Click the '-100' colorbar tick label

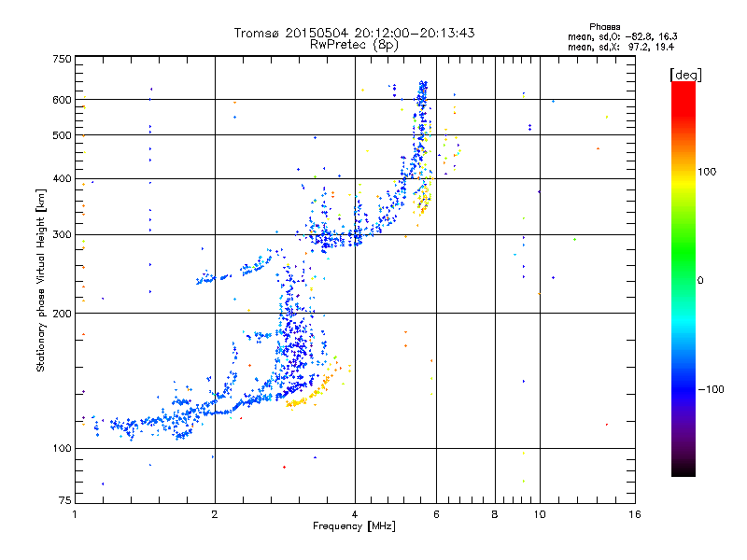click(711, 389)
